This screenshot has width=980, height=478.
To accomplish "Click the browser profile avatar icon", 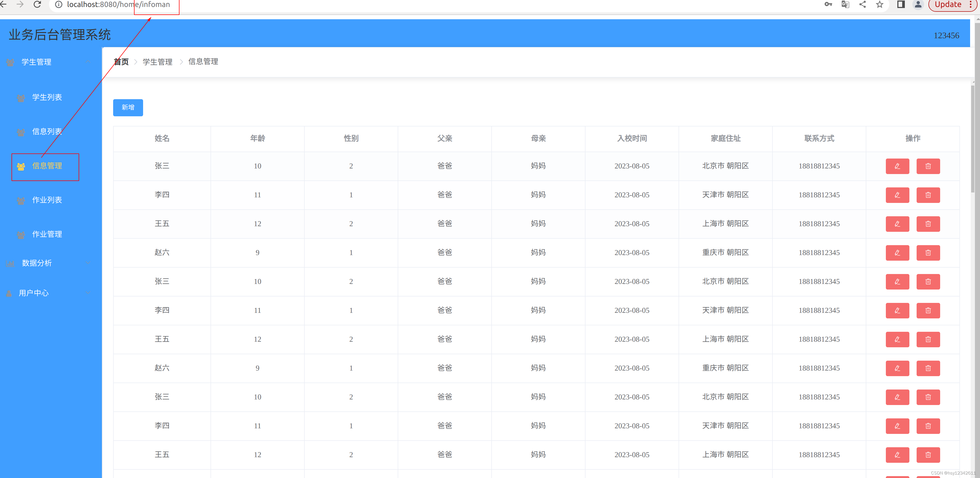I will [x=918, y=5].
